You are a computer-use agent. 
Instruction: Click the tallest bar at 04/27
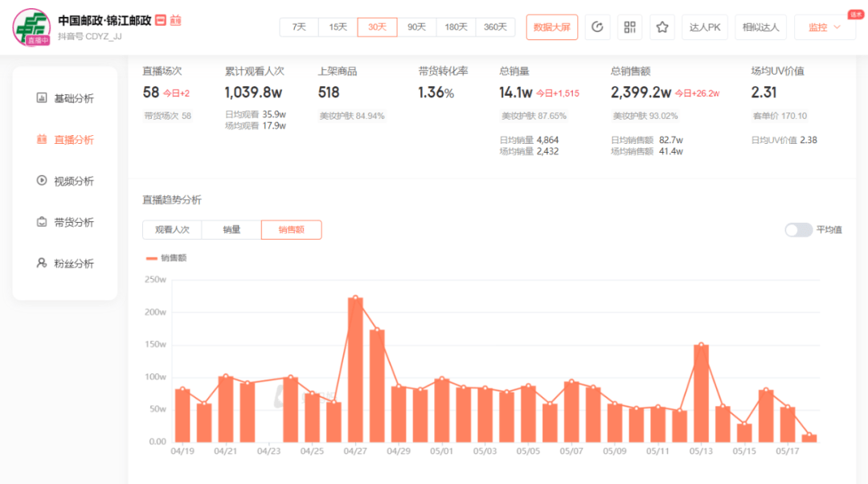click(355, 370)
